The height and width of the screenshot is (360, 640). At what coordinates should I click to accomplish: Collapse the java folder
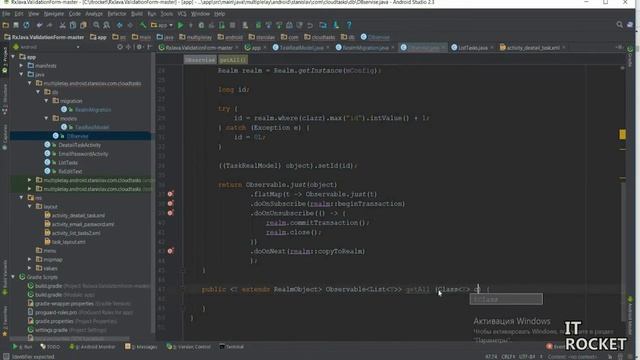click(x=22, y=74)
